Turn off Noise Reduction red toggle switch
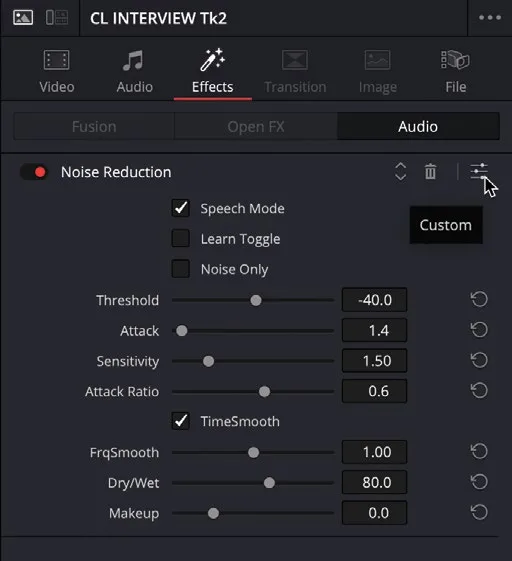Viewport: 512px width, 561px height. [x=34, y=172]
